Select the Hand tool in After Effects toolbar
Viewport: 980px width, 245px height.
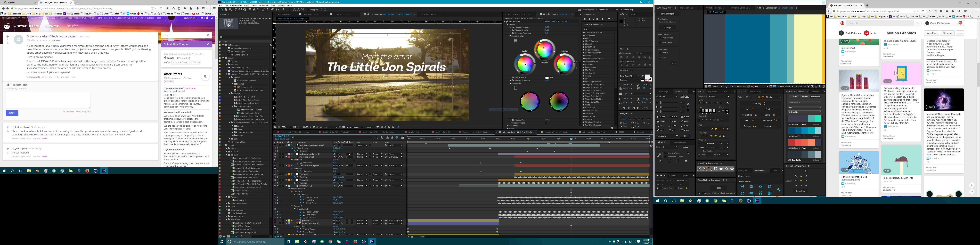click(x=226, y=10)
